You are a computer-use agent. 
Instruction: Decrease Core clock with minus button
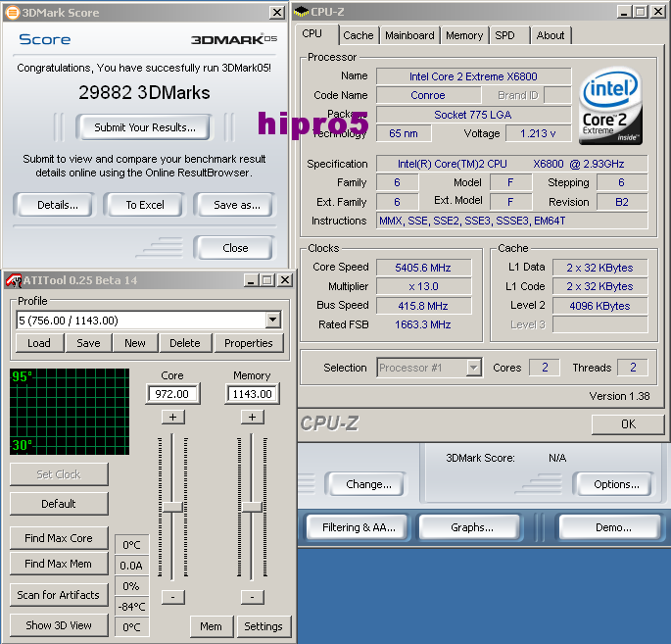tap(172, 597)
